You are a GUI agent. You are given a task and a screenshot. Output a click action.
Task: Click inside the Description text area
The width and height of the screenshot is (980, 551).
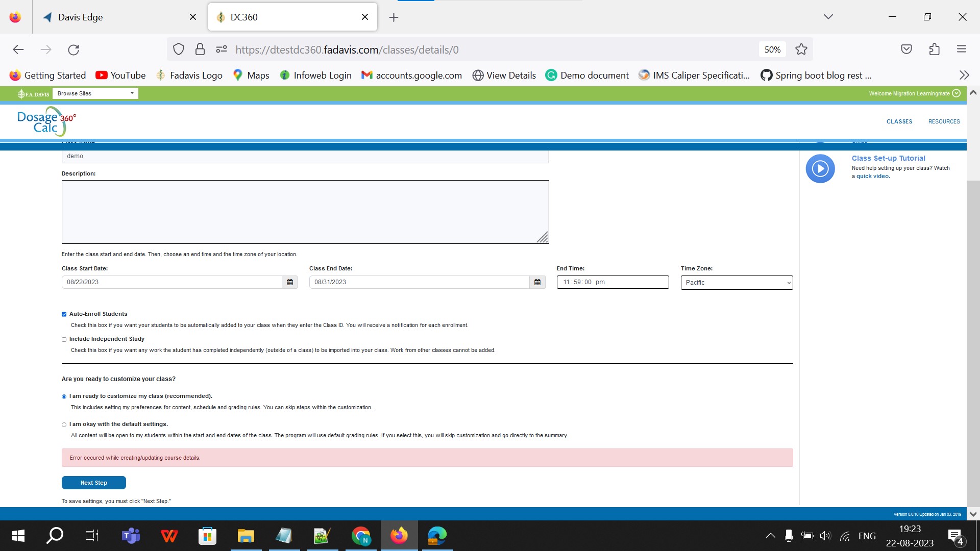click(x=305, y=212)
